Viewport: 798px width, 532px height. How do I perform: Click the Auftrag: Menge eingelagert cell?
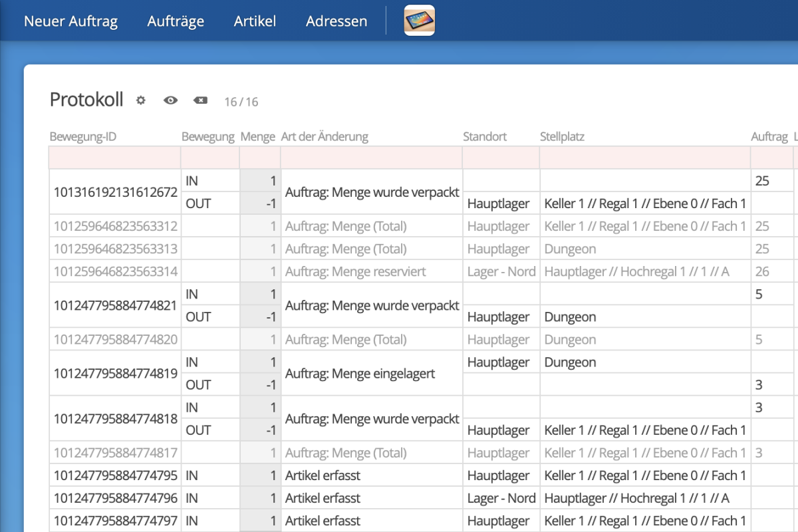coord(360,374)
